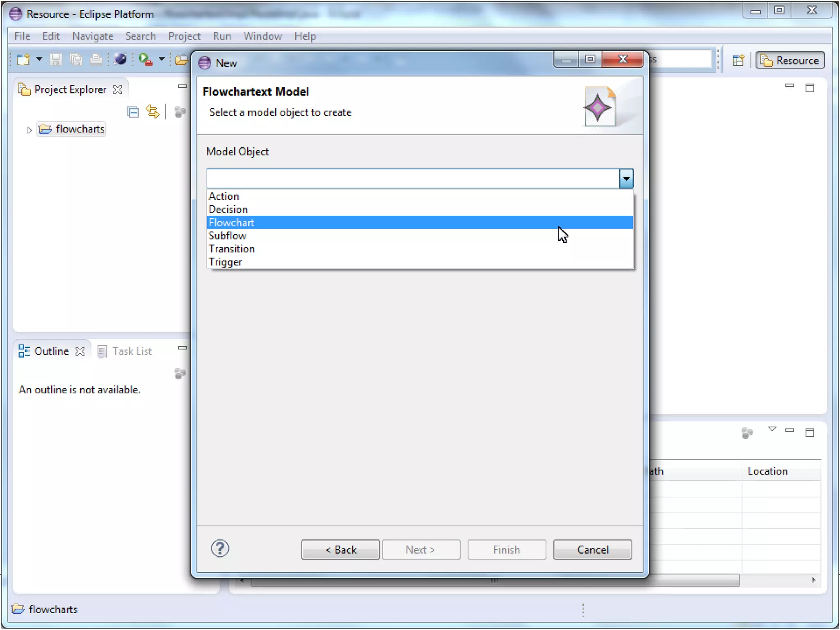Collapse the Model Object combo dropdown arrow

point(626,179)
